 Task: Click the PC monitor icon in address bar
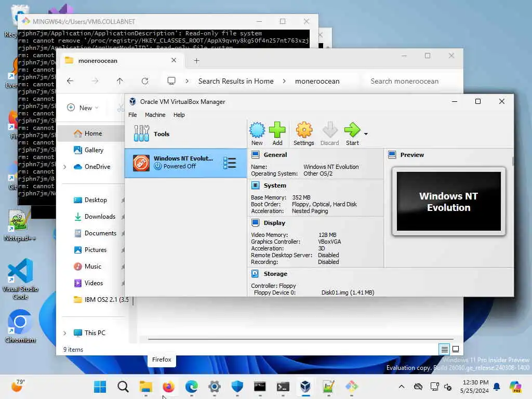coord(171,81)
